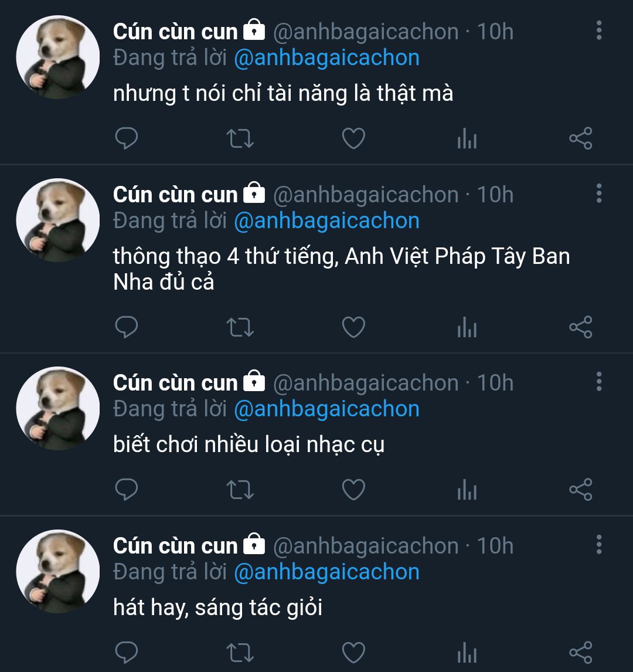
Task: Open the three-dot menu on "hát hay" tweet
Action: tap(598, 545)
